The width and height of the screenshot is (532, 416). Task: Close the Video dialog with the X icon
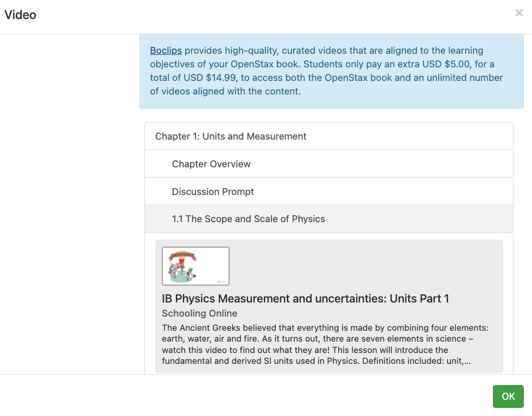(x=519, y=12)
